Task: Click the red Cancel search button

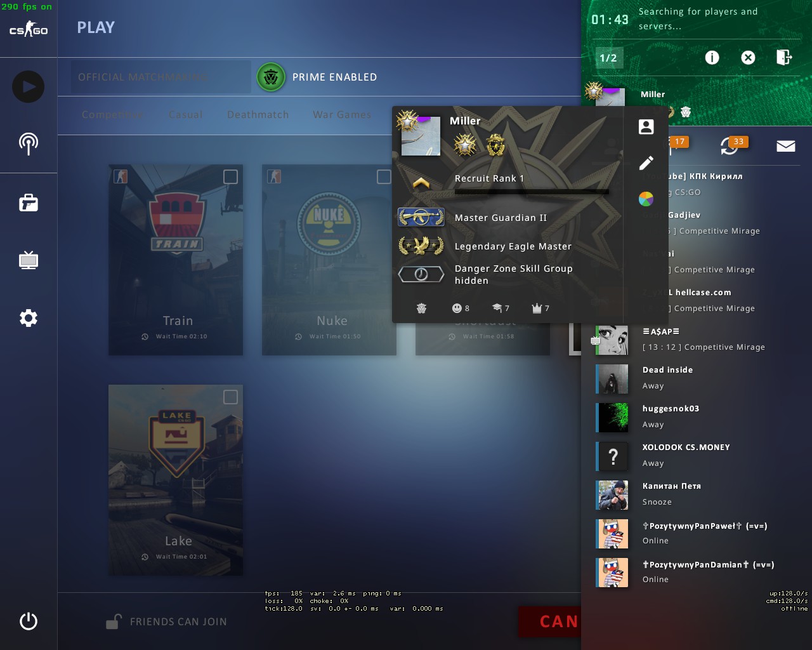Action: [549, 621]
